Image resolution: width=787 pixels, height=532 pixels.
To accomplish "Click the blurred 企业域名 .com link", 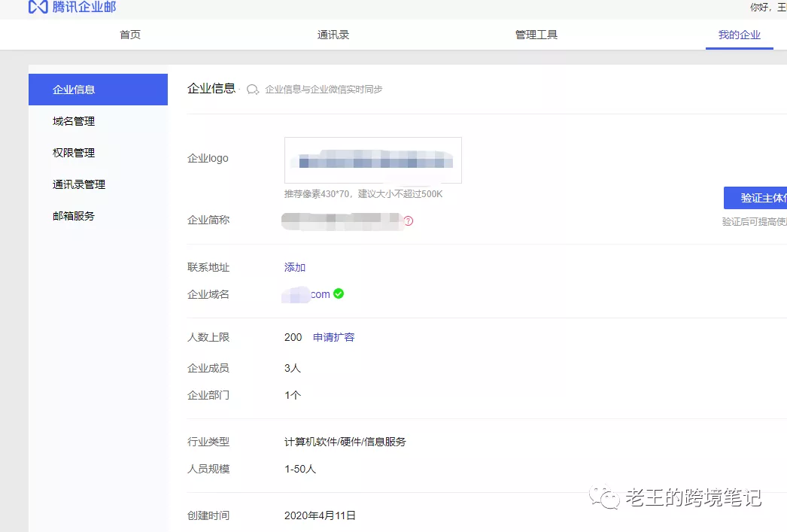I will [x=306, y=294].
